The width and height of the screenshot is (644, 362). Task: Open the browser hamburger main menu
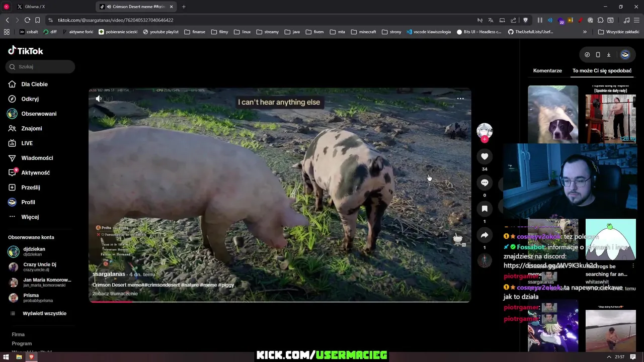coord(637,20)
